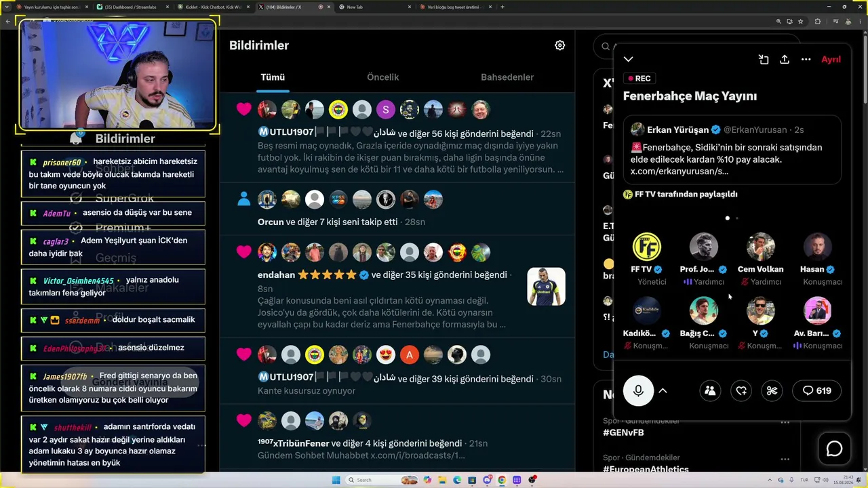Share the Fenerbahçe Maç Yayını Space
Viewport: 868px width, 488px height.
(x=785, y=60)
